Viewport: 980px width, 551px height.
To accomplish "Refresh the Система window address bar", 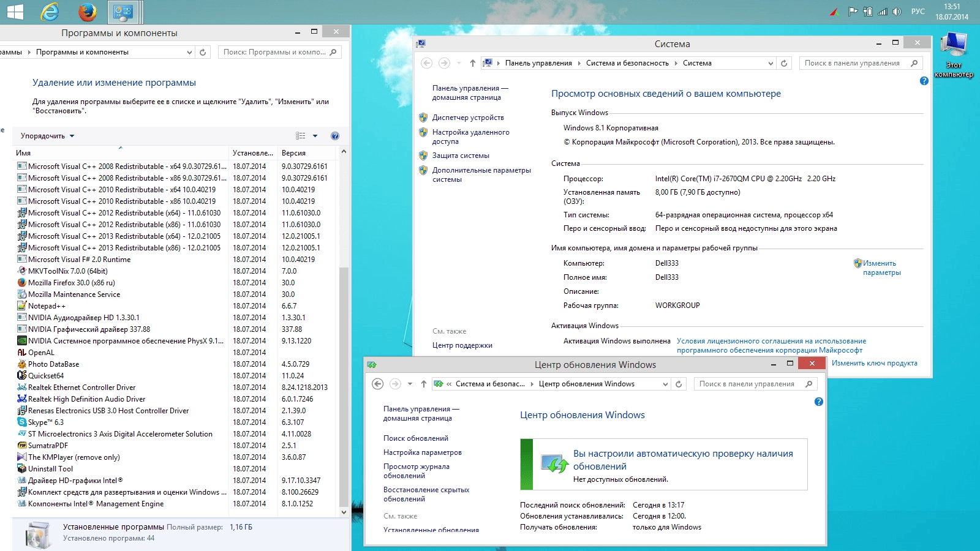I will tap(783, 63).
